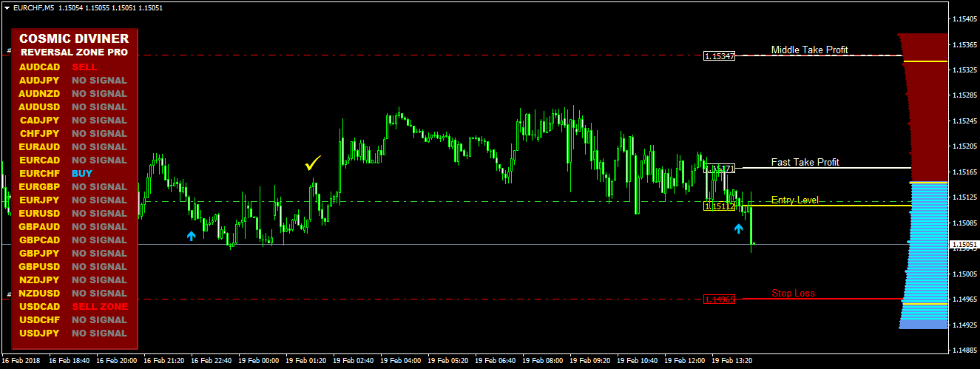Select the EURCHF BUY signal row
980x369 pixels.
[x=74, y=173]
